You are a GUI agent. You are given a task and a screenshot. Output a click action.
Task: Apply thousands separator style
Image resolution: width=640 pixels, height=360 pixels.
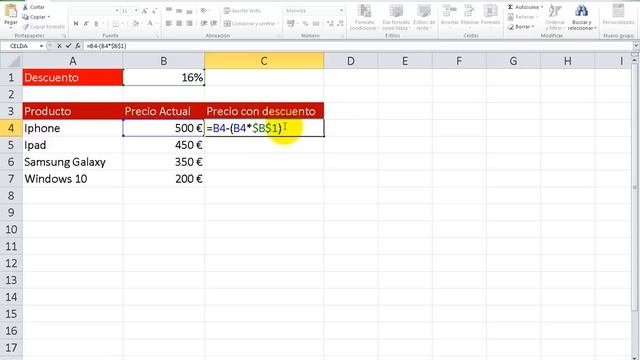pyautogui.click(x=316, y=24)
